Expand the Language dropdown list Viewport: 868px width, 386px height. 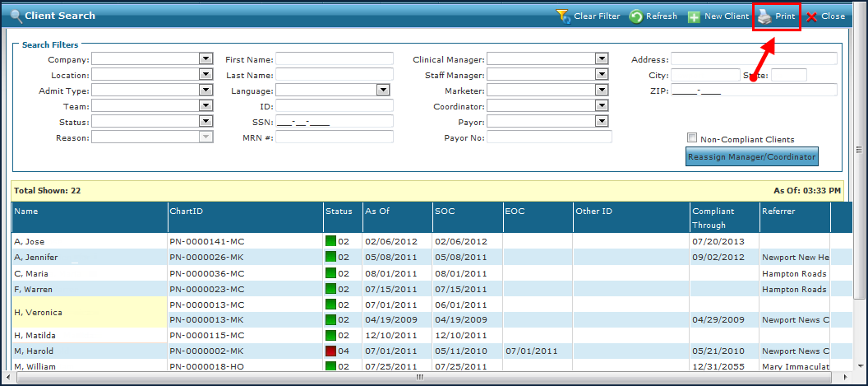click(382, 91)
